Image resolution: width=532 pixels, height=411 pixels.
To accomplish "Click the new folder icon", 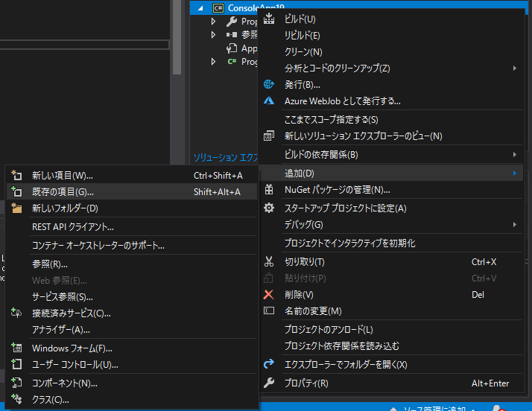I will coord(16,208).
